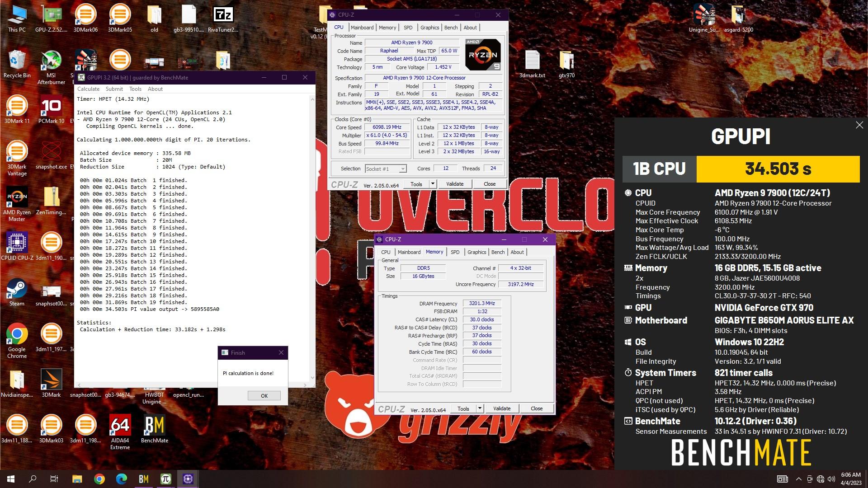Close the BenchMate GPUPI result panel
The height and width of the screenshot is (488, 868).
[859, 125]
